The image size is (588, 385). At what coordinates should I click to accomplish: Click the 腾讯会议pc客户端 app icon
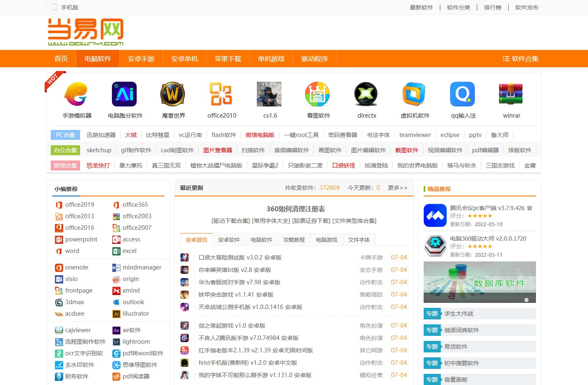435,215
